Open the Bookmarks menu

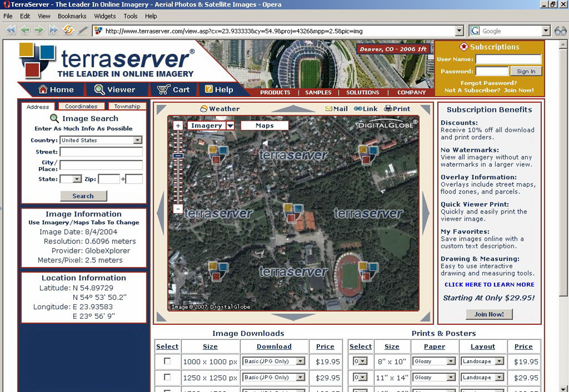click(x=72, y=16)
